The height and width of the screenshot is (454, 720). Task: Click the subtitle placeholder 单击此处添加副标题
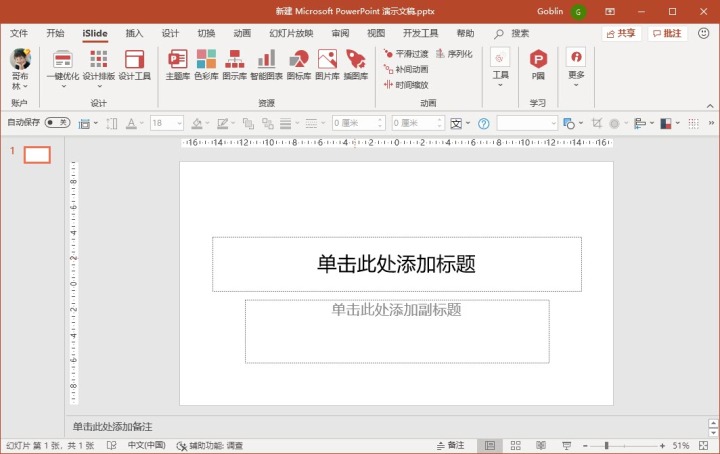click(x=397, y=331)
